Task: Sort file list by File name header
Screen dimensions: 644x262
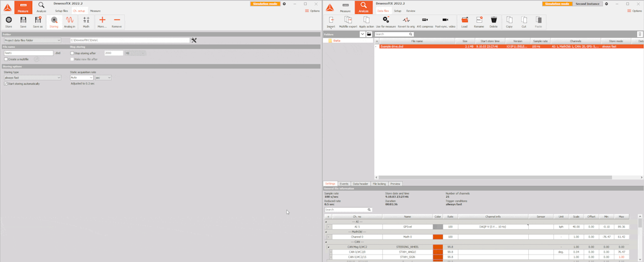Action: (417, 41)
